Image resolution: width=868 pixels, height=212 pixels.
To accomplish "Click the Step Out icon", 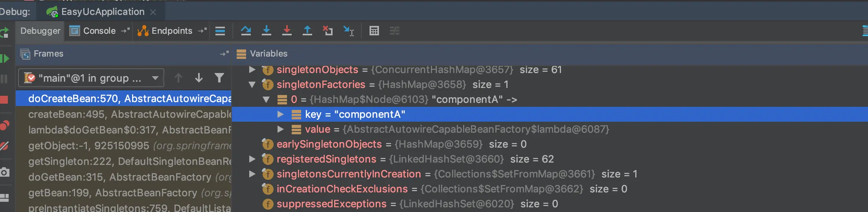I will [307, 31].
